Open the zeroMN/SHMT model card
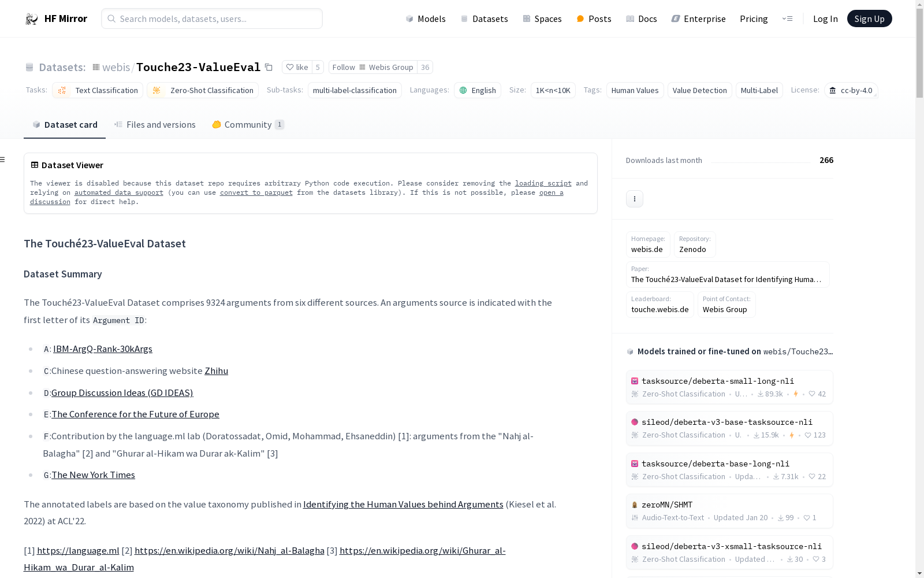The width and height of the screenshot is (924, 578). [x=729, y=511]
